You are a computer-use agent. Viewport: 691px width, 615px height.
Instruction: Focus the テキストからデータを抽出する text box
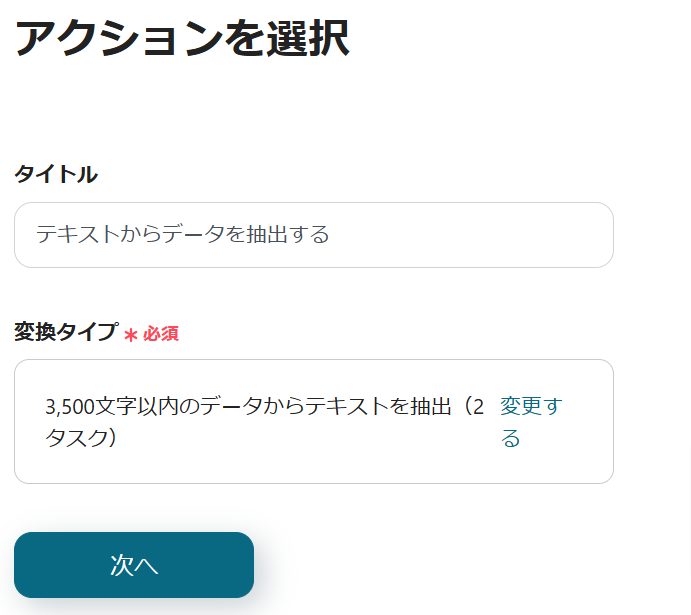(x=313, y=235)
